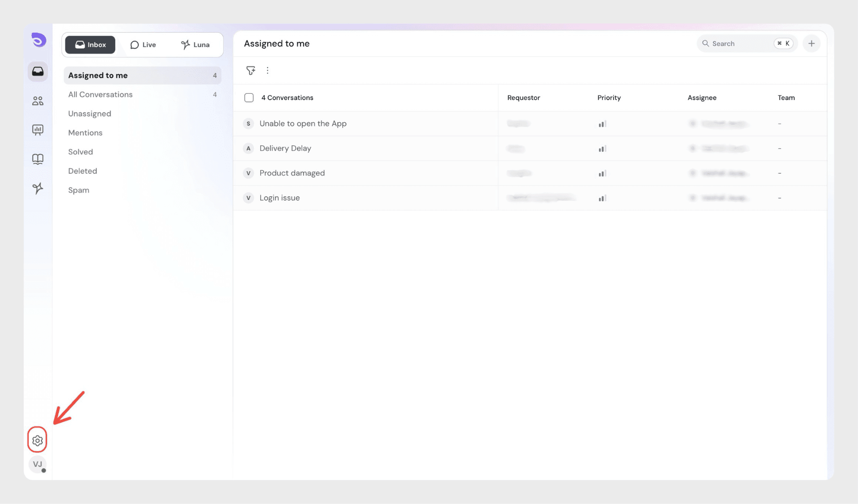The height and width of the screenshot is (504, 858).
Task: Go to the Spam folder
Action: point(79,190)
